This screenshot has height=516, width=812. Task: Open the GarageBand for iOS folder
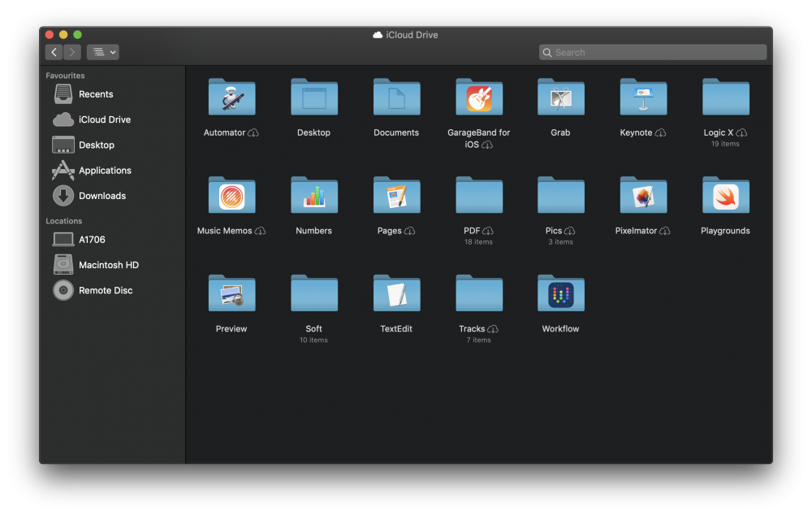(x=478, y=97)
